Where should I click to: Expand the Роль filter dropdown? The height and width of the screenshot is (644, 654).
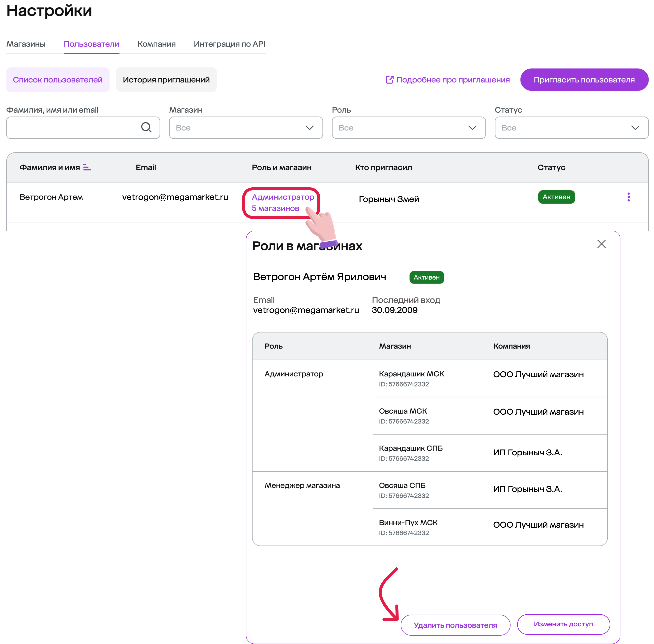pos(408,127)
